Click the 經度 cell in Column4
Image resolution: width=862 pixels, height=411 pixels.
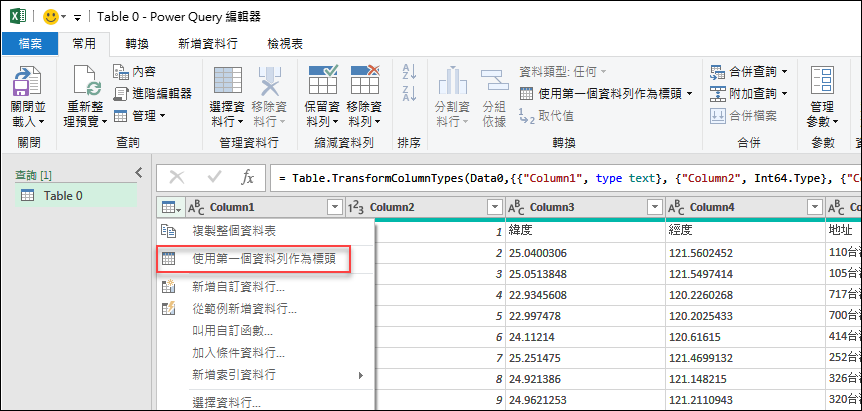coord(745,231)
